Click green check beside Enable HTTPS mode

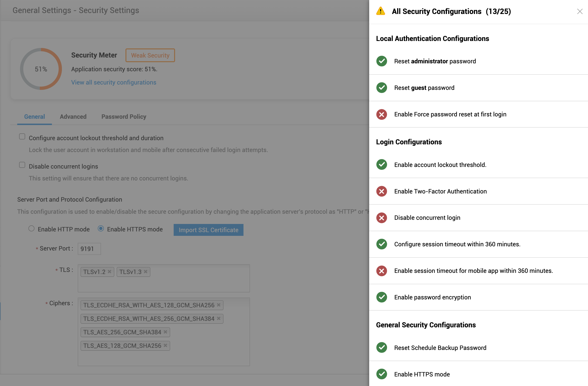(x=382, y=374)
